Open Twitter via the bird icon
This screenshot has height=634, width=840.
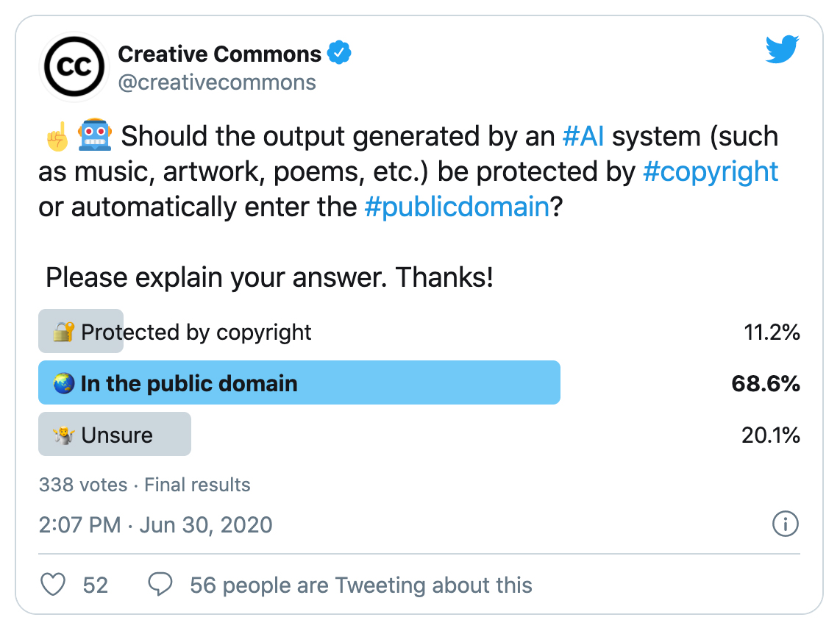[x=782, y=50]
